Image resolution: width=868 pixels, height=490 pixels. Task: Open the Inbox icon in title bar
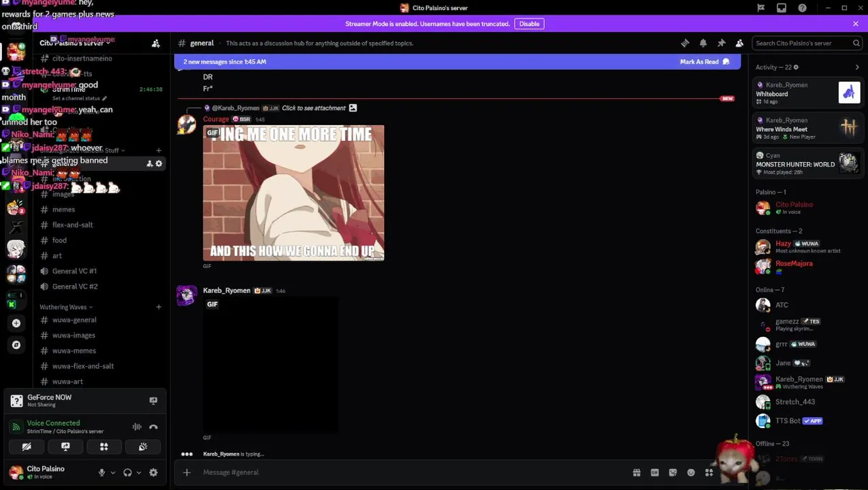click(x=782, y=7)
